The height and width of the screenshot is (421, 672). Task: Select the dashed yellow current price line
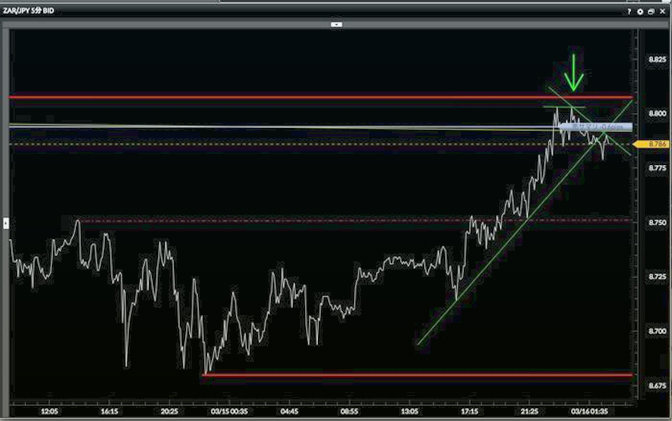pyautogui.click(x=300, y=144)
